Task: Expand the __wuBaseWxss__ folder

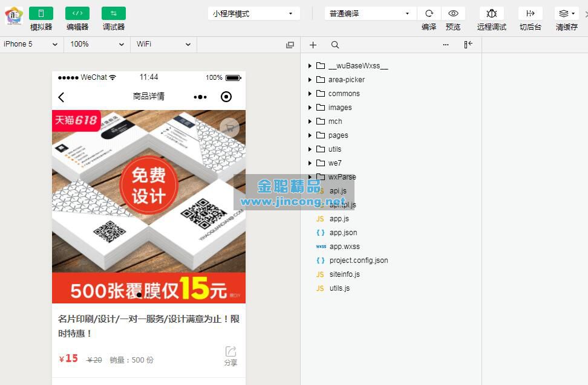Action: point(348,66)
